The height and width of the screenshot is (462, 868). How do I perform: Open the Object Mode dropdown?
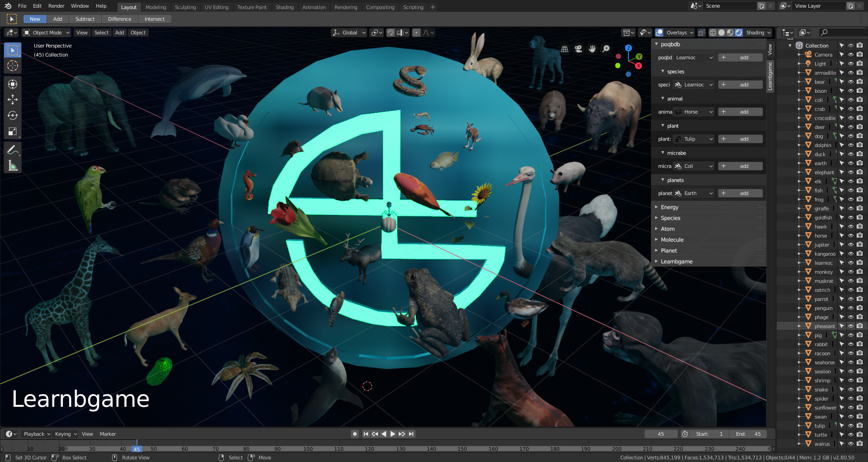47,33
